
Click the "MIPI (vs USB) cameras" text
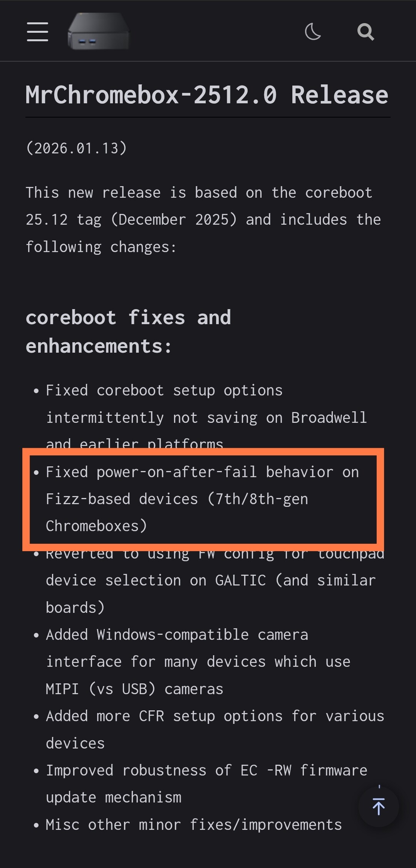(x=134, y=689)
